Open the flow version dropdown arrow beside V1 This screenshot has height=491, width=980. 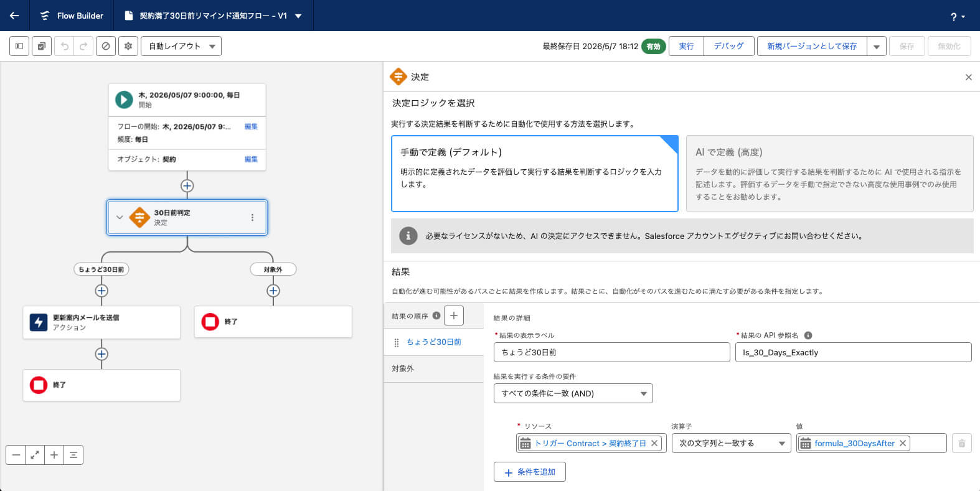click(298, 16)
